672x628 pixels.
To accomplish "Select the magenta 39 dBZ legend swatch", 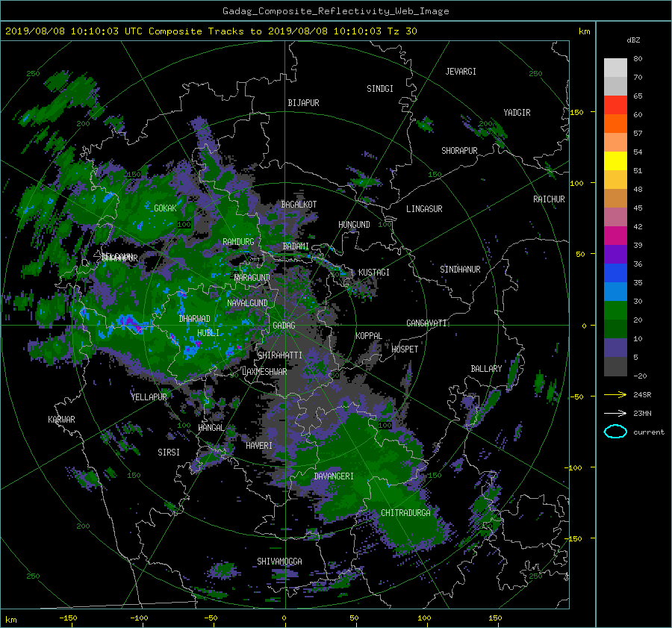I will 615,236.
